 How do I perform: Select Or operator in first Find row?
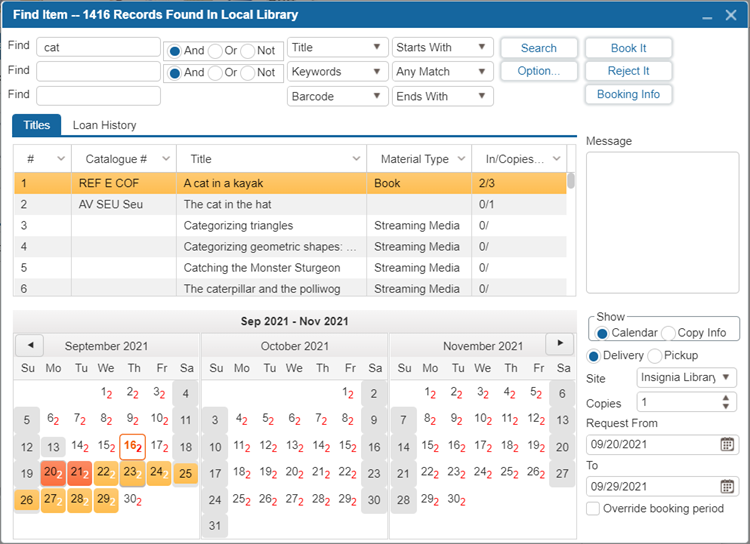[215, 50]
